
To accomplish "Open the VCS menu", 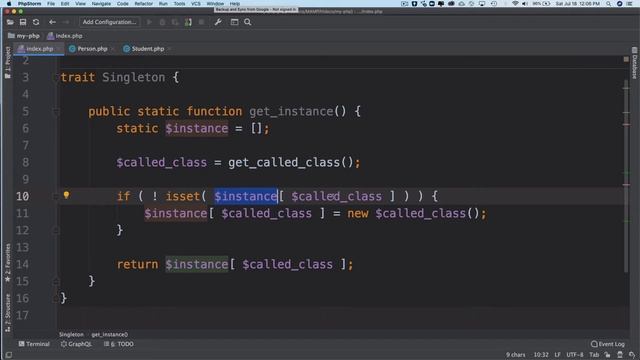I will pos(196,4).
